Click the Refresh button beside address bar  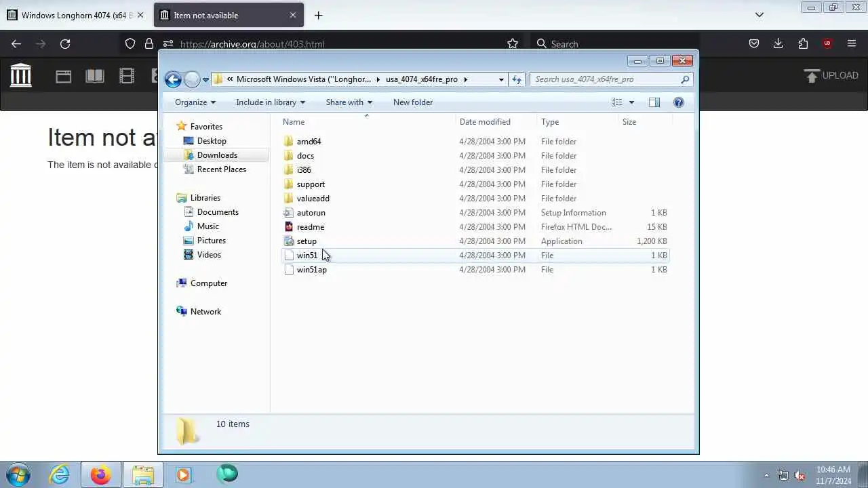coord(517,79)
